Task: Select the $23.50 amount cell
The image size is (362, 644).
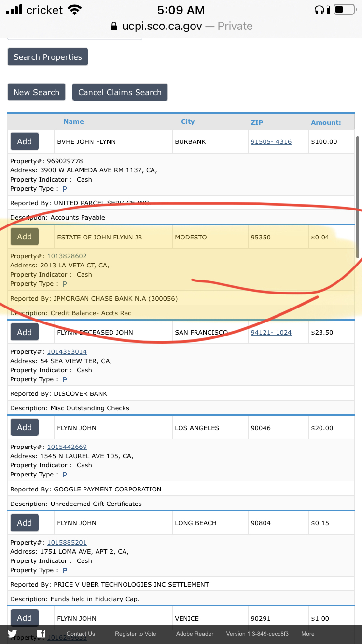Action: coord(332,332)
